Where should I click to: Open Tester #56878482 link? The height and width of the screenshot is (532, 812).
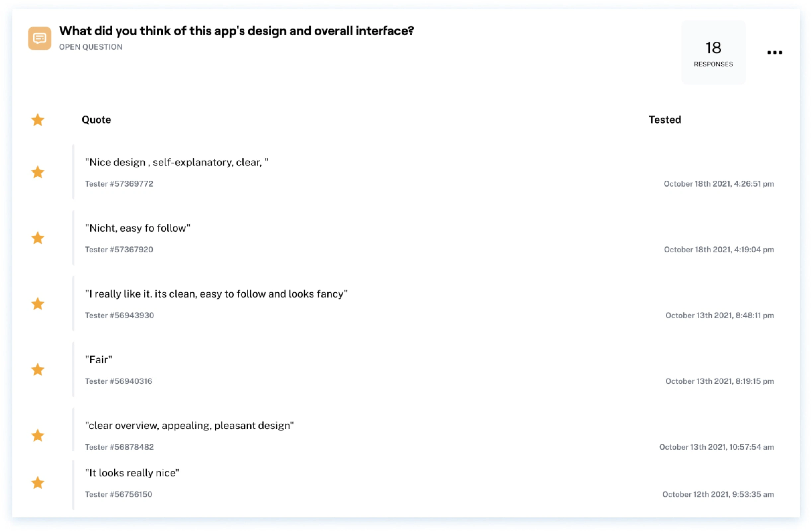point(120,447)
